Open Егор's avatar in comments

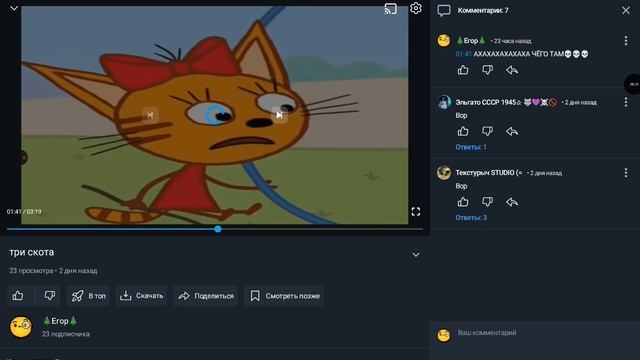click(444, 40)
